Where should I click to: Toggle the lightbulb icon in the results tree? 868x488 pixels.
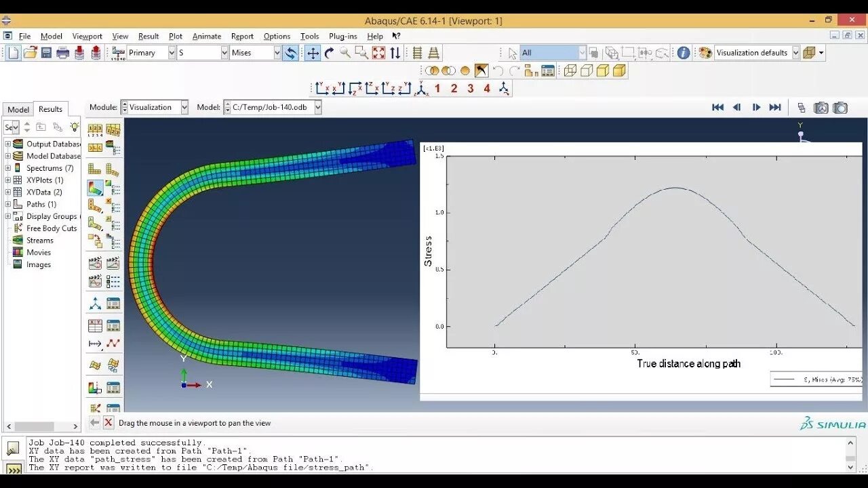[74, 127]
